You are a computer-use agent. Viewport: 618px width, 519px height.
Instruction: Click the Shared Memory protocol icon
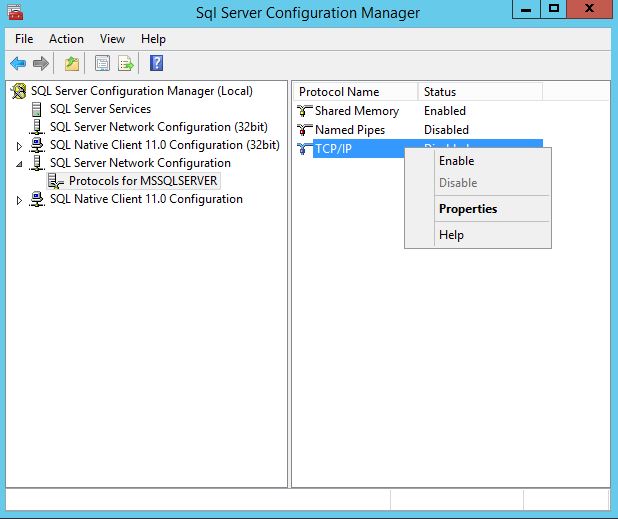305,111
